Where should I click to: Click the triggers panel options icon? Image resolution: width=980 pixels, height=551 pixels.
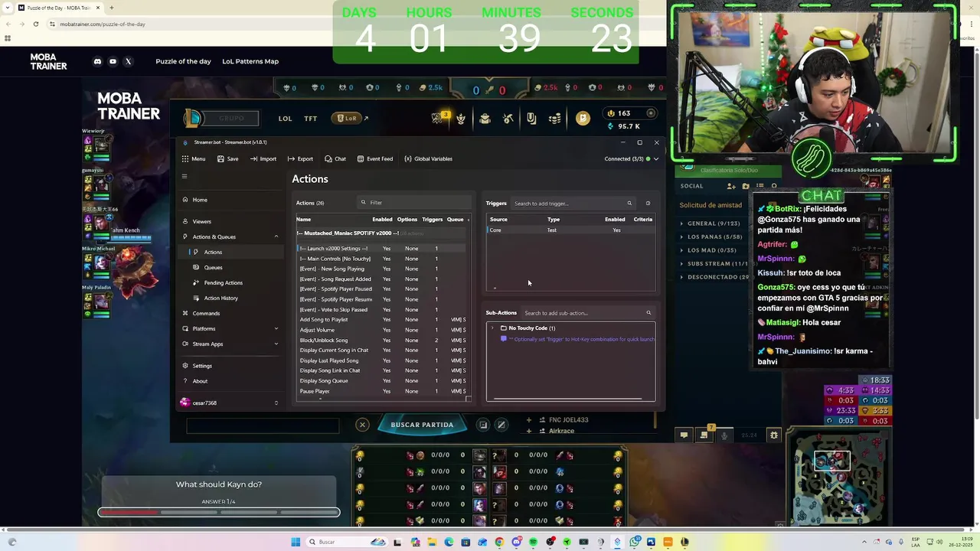(648, 204)
